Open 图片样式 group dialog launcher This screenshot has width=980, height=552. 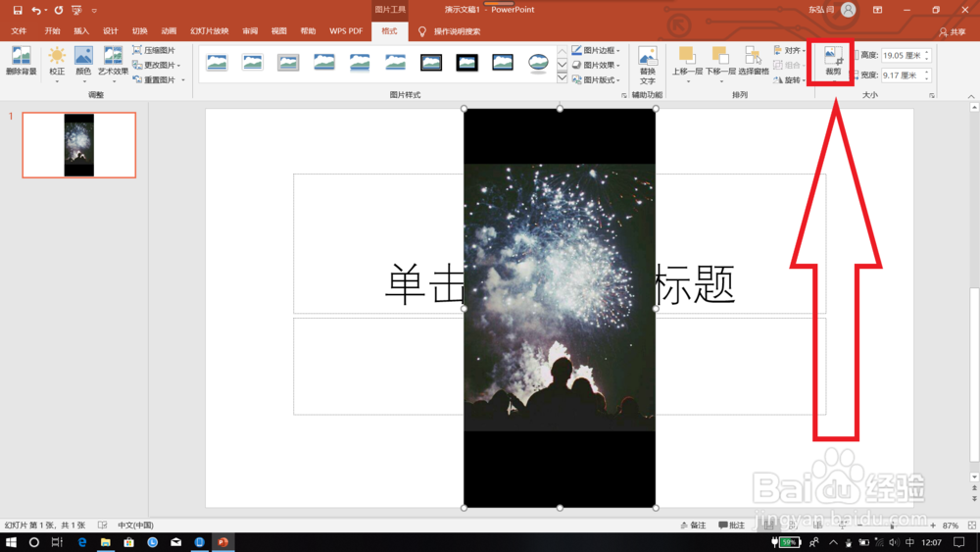point(623,96)
